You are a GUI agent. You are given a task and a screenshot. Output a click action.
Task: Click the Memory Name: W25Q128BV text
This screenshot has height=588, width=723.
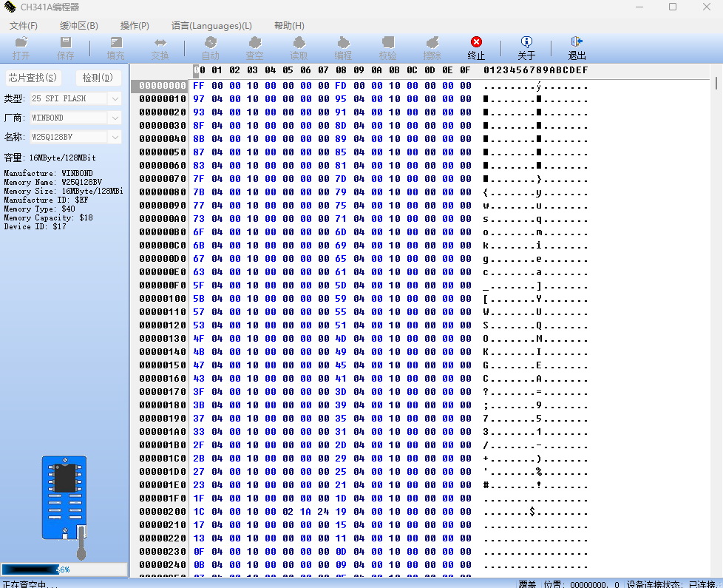point(53,182)
